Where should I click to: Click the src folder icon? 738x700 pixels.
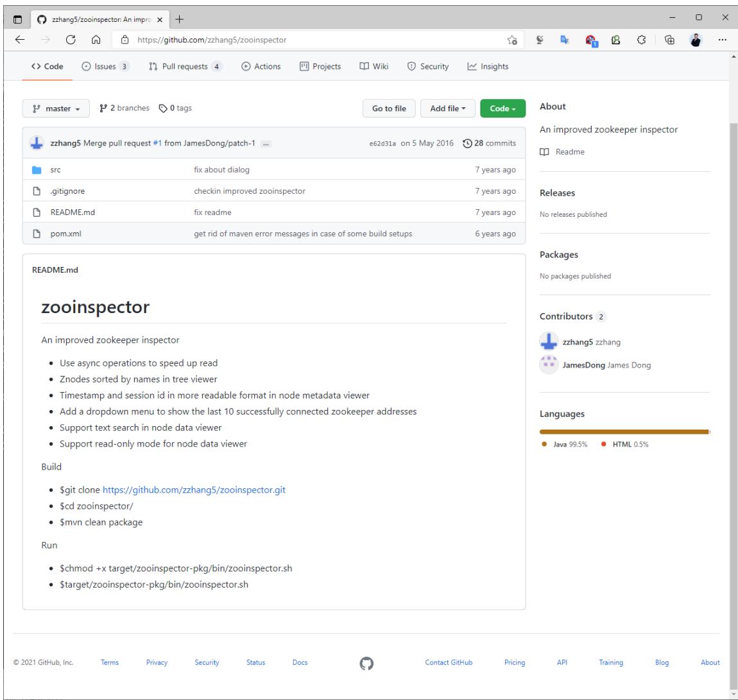click(37, 170)
